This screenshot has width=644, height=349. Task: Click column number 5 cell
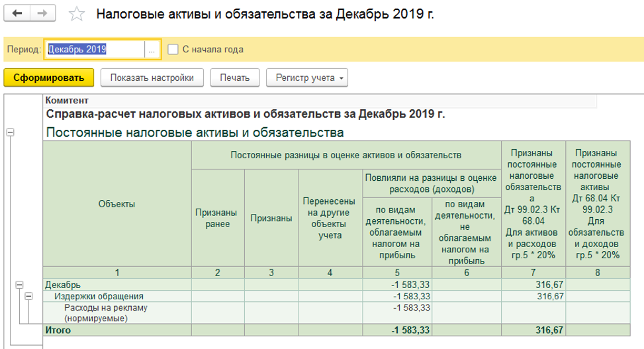(x=397, y=273)
